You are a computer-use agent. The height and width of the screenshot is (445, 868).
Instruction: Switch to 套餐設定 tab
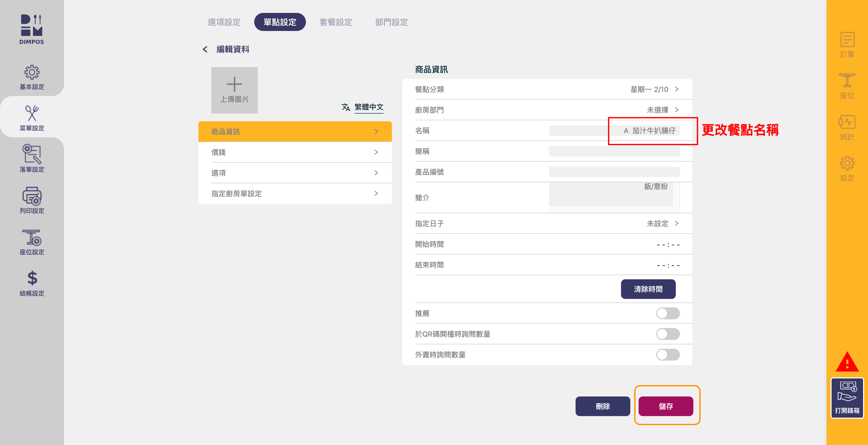pyautogui.click(x=336, y=22)
